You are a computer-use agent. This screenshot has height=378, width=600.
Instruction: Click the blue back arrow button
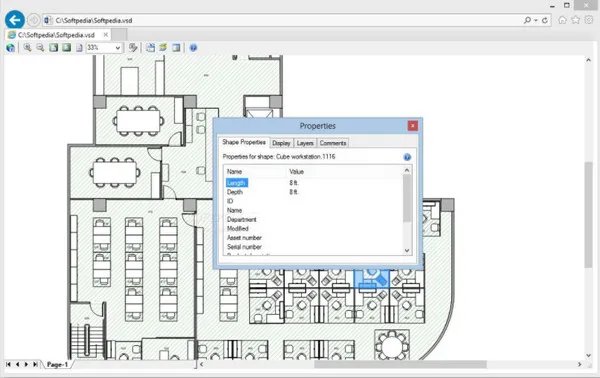tap(15, 20)
